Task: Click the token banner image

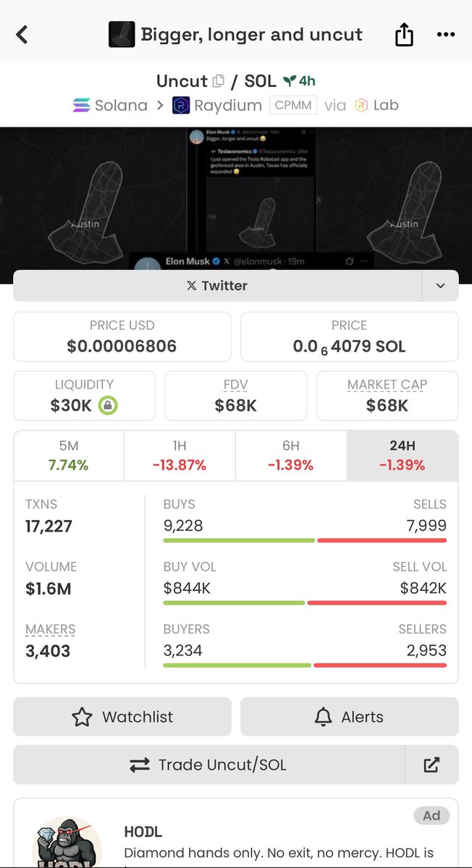Action: tap(236, 201)
